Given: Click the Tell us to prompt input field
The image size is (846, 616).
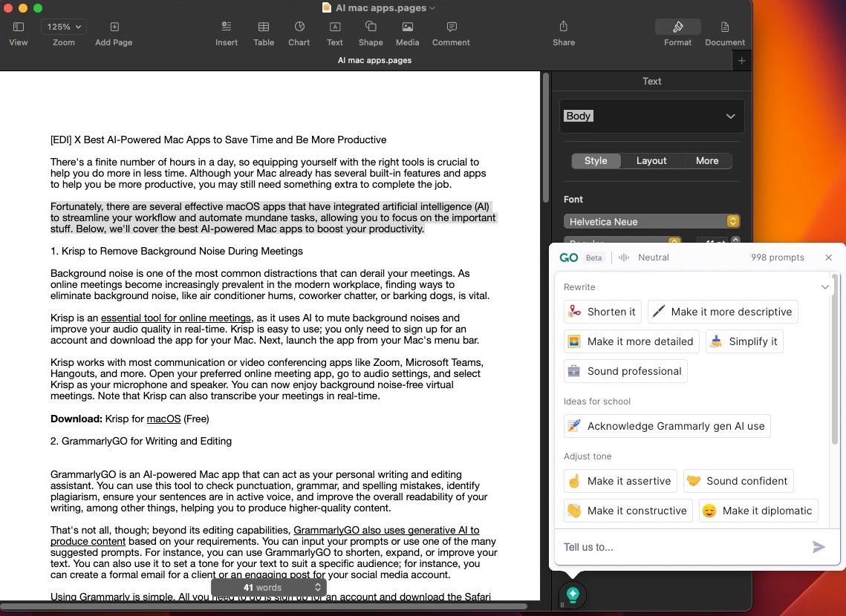Looking at the screenshot, I should point(668,547).
